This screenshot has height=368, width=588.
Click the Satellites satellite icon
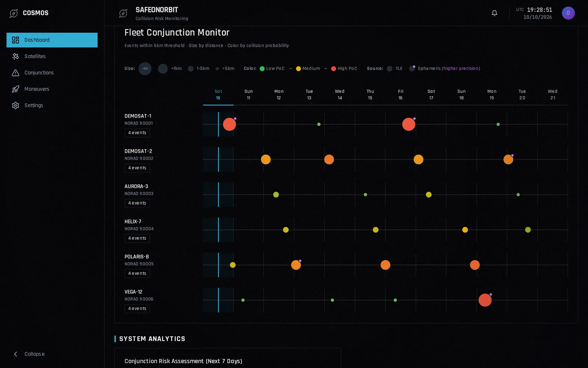point(15,56)
